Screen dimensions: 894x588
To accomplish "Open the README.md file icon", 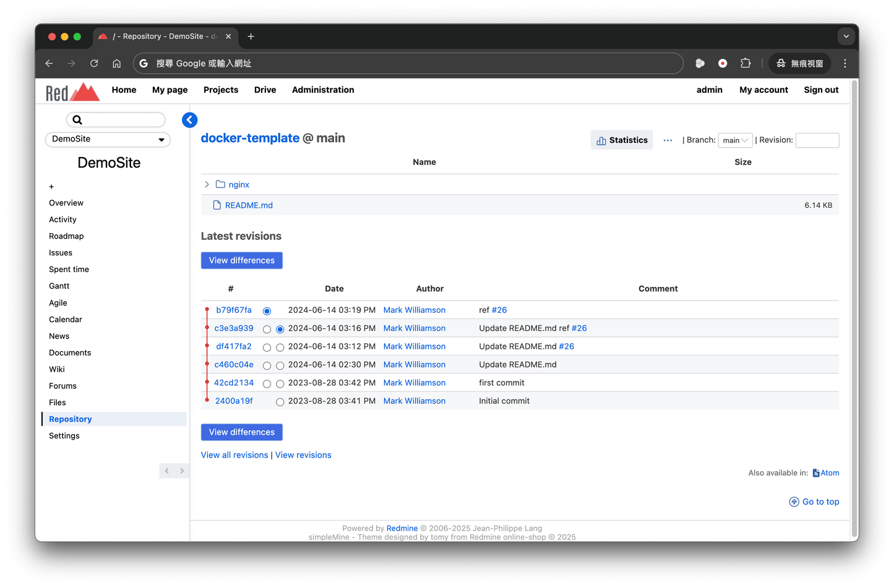I will pyautogui.click(x=217, y=205).
